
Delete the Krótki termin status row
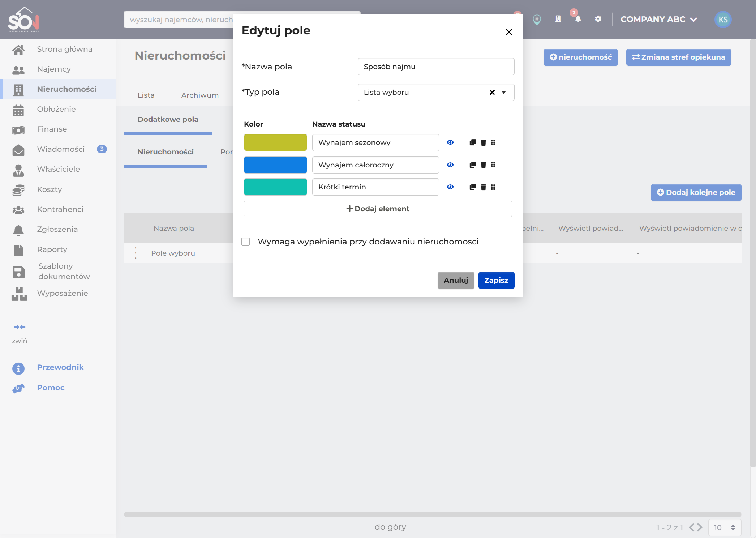(483, 187)
